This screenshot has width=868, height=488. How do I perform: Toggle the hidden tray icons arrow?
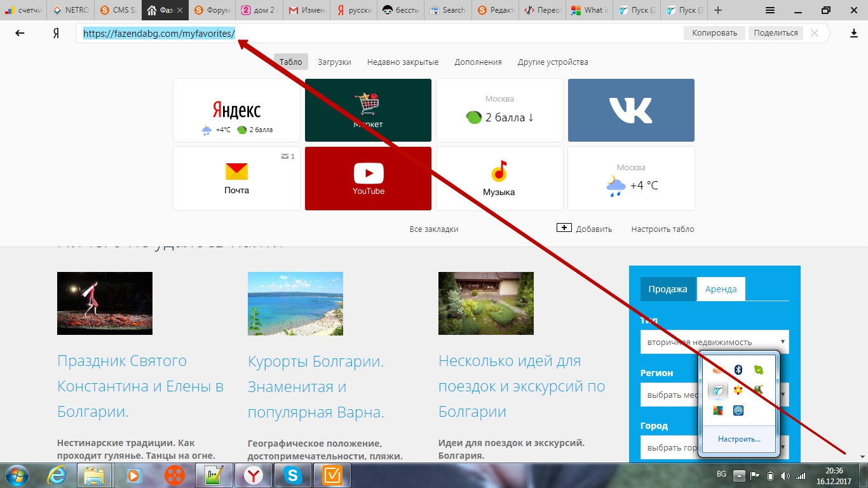click(x=738, y=475)
